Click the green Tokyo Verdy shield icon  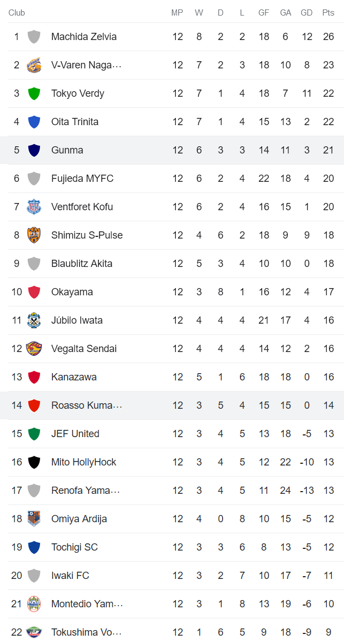(x=34, y=93)
